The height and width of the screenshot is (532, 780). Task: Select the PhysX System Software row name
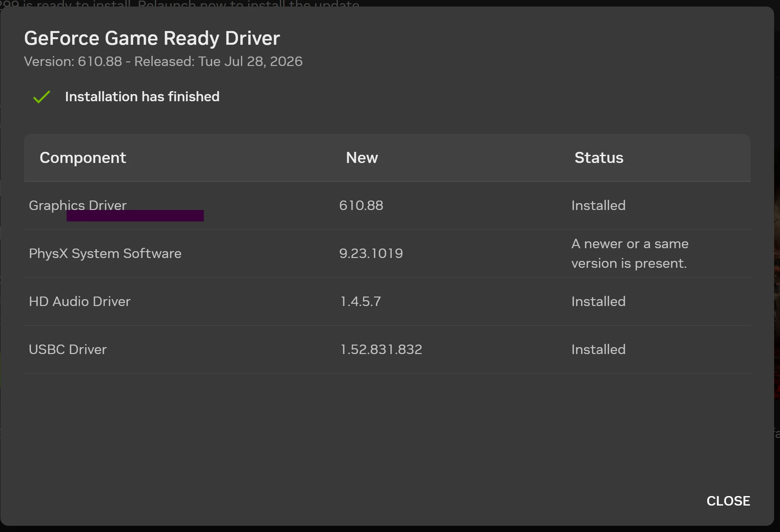105,253
